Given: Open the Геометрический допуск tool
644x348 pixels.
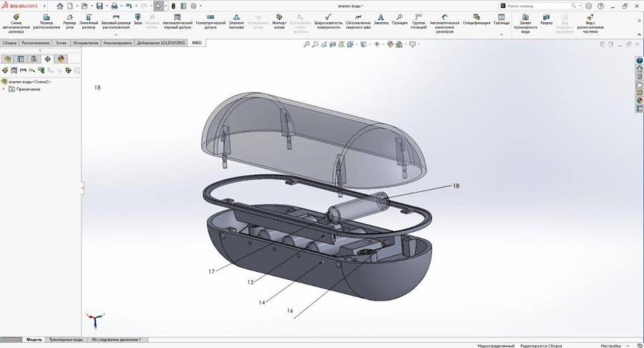Looking at the screenshot, I should 210,21.
